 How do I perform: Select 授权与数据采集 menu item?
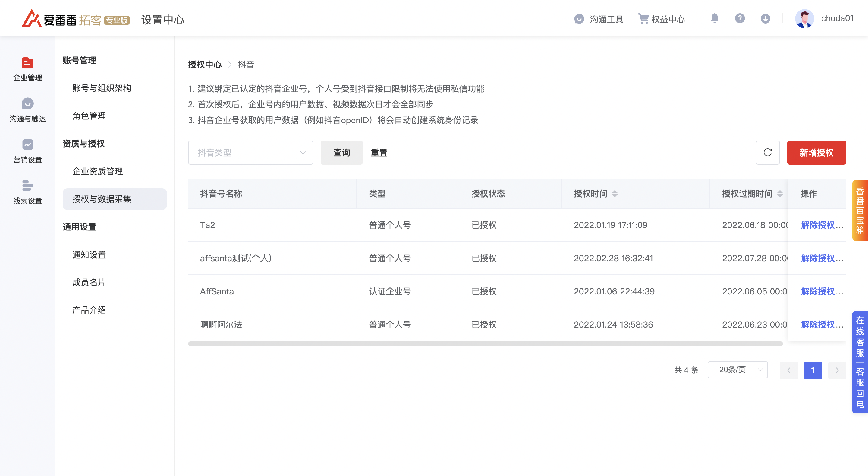point(115,199)
